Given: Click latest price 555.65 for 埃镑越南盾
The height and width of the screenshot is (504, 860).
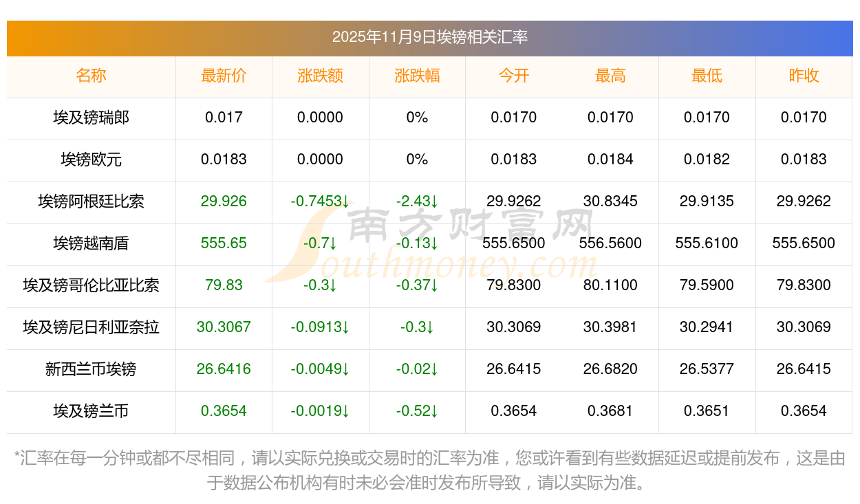Looking at the screenshot, I should coord(224,243).
